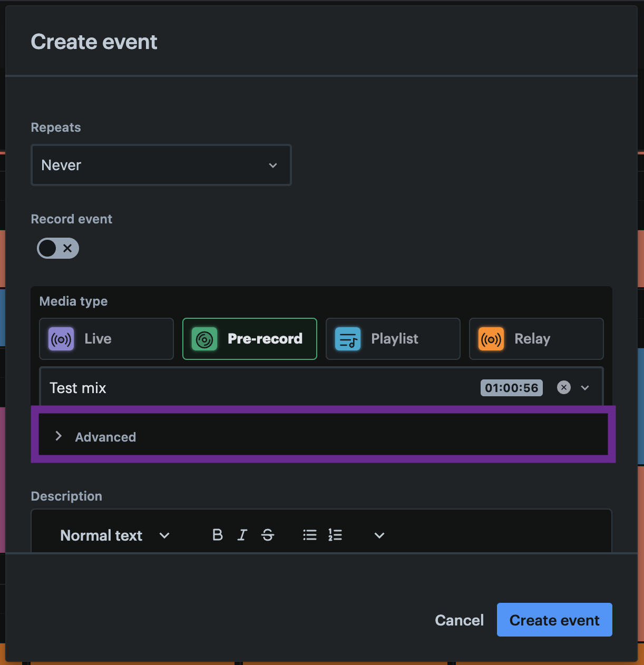Insert a numbered list in Description
Screen dimensions: 644x665
pos(335,535)
